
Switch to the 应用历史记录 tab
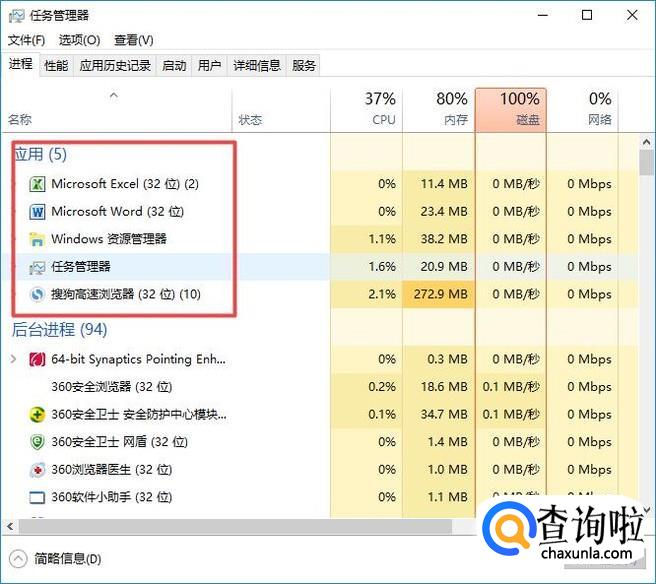click(115, 66)
